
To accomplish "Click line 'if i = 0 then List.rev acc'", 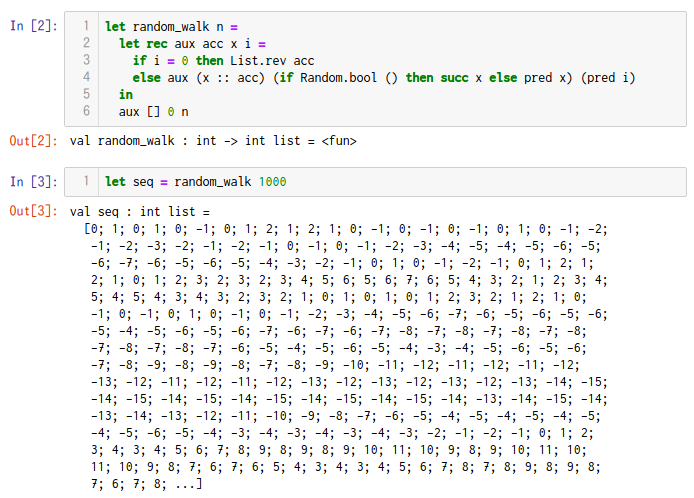I will [224, 61].
